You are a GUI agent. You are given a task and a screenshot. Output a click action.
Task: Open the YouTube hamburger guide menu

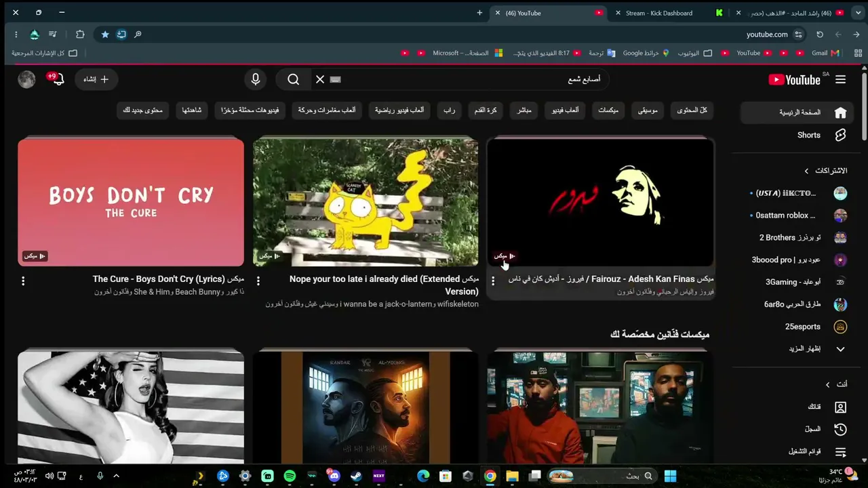click(x=840, y=79)
